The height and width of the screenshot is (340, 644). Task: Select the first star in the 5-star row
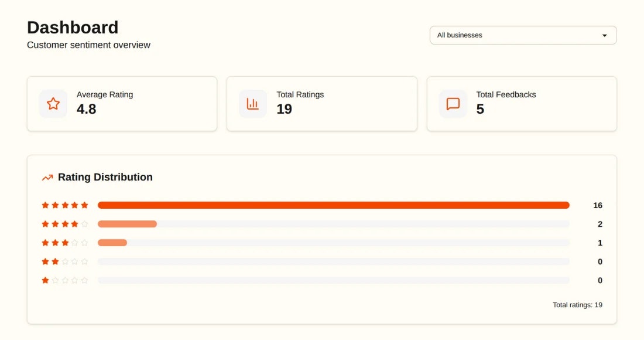[x=45, y=205]
